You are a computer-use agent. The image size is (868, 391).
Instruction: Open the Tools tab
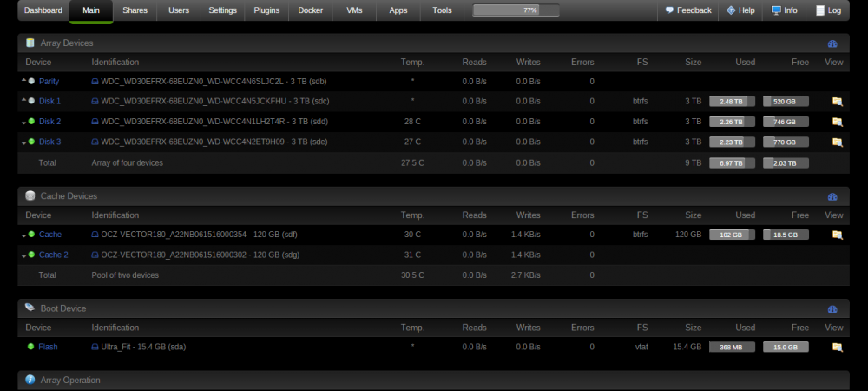(442, 10)
